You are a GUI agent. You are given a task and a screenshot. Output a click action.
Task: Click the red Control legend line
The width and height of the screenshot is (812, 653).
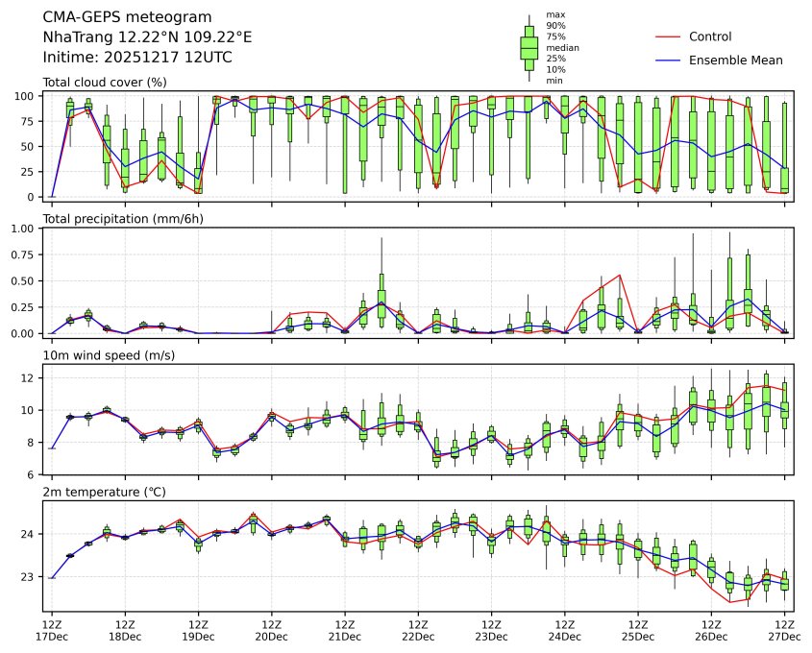pos(668,36)
